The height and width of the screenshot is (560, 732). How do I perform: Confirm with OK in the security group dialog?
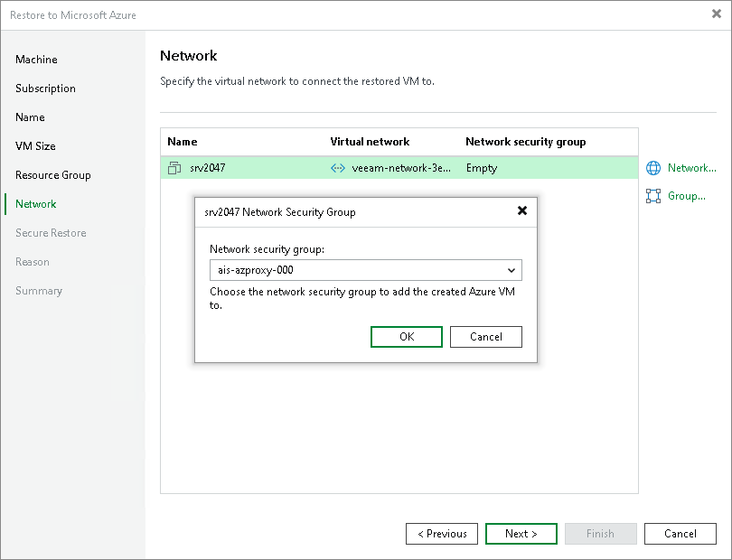pyautogui.click(x=407, y=337)
